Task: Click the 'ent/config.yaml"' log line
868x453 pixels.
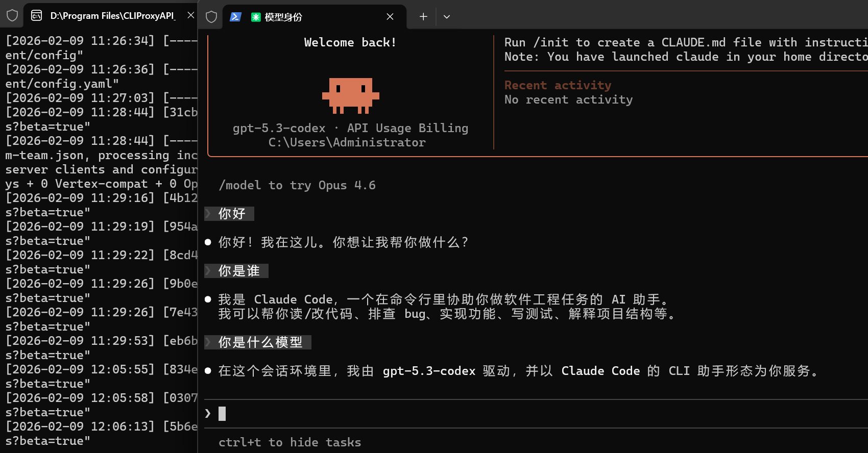Action: (62, 83)
